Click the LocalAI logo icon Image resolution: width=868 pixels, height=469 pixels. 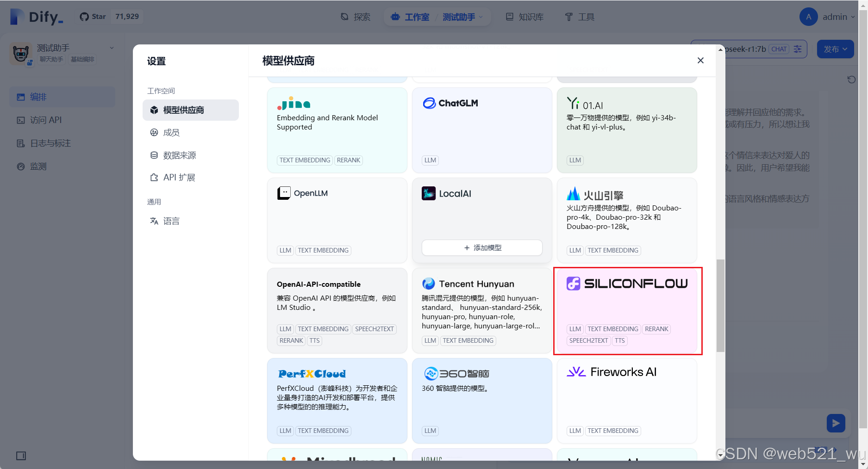click(428, 193)
